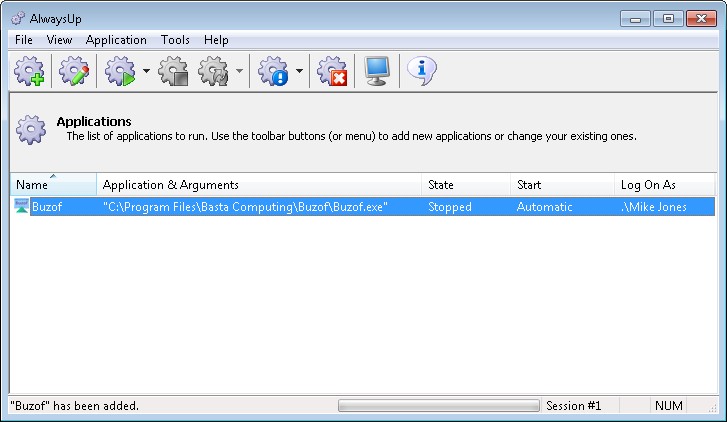Close the AlwaysUp window
Screen dimensions: 727x422
(701, 19)
